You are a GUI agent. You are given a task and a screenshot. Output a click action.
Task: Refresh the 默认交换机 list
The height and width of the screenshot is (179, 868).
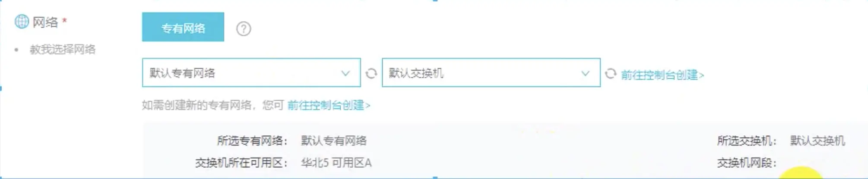pyautogui.click(x=610, y=74)
